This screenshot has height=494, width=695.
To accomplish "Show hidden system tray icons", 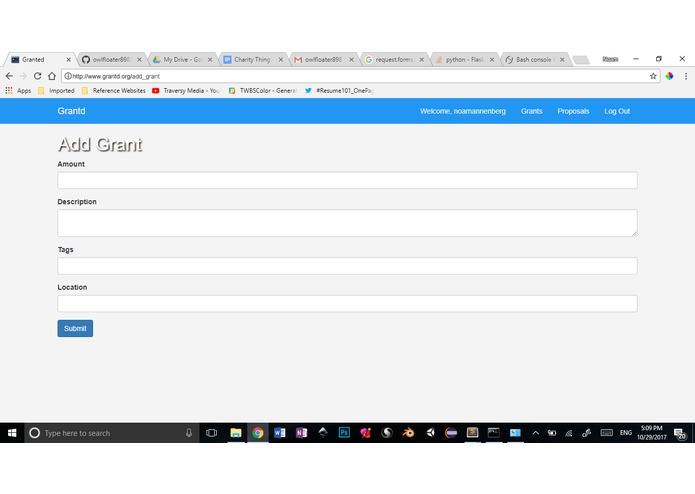I will (x=535, y=433).
